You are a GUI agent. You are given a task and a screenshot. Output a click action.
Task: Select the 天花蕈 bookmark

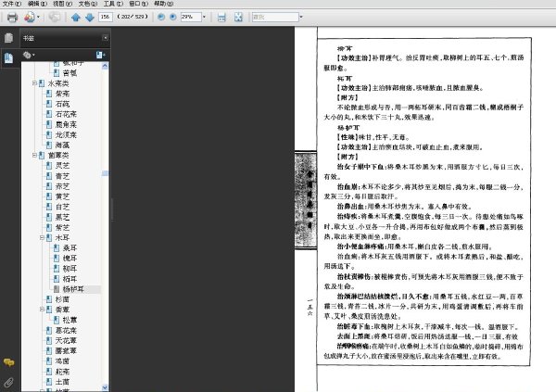coord(66,340)
